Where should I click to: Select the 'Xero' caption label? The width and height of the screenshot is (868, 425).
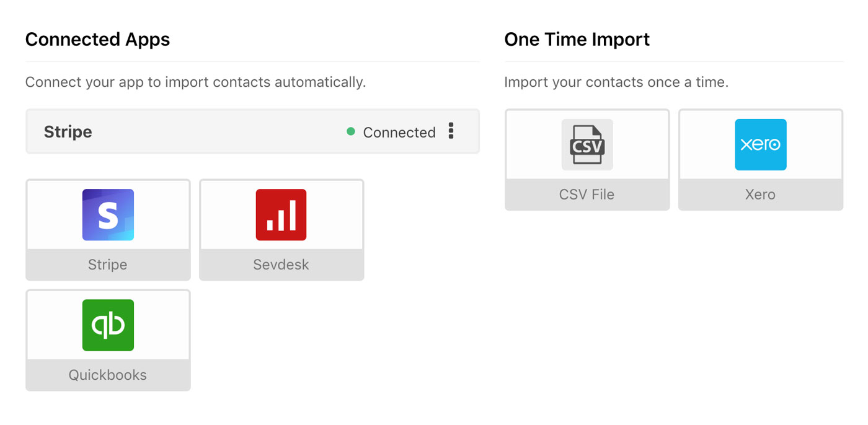(x=760, y=195)
